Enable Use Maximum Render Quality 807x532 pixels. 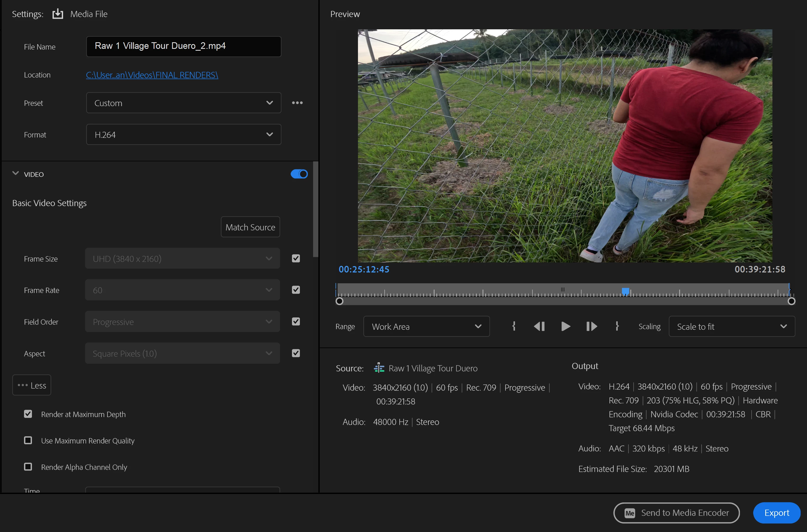point(28,440)
